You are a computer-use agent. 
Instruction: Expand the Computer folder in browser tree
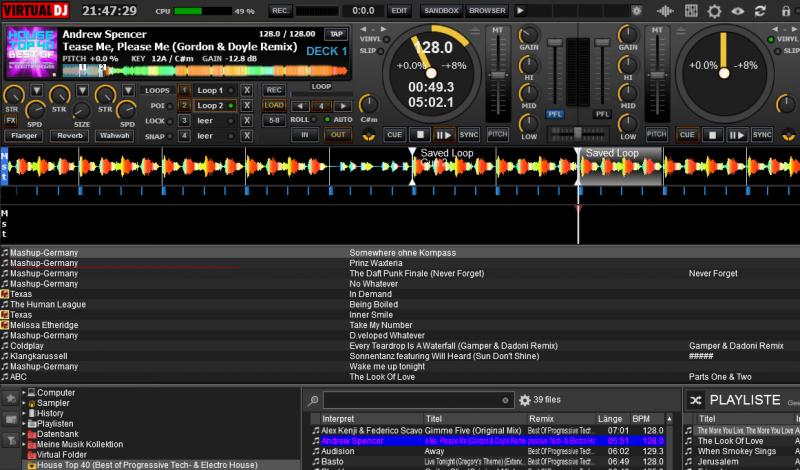point(22,393)
